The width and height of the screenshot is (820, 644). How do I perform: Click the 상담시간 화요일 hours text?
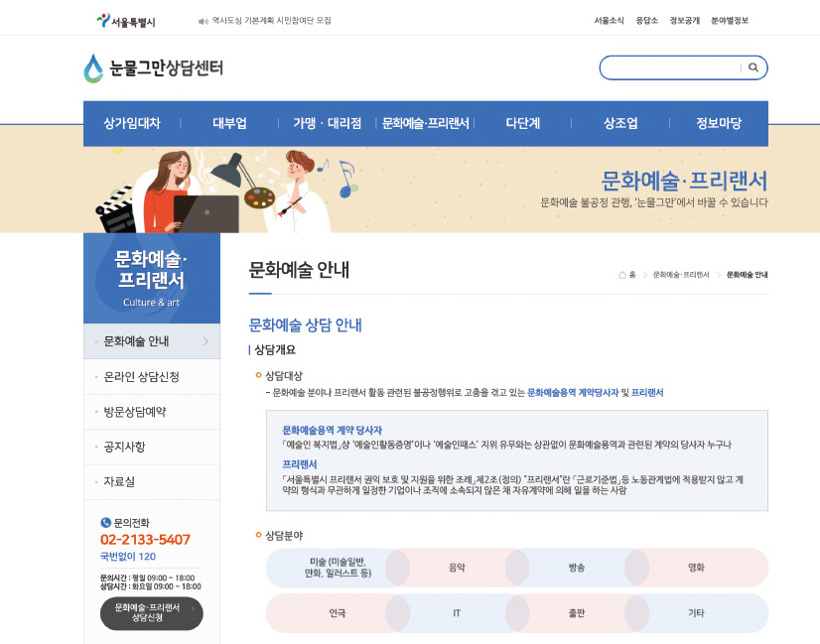[151, 586]
